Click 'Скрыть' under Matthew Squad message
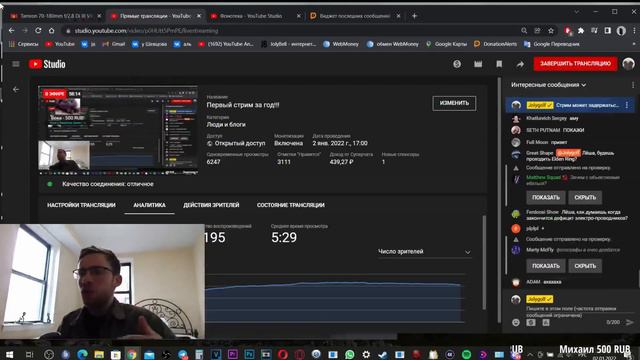Image resolution: width=640 pixels, height=360 pixels. [x=585, y=198]
